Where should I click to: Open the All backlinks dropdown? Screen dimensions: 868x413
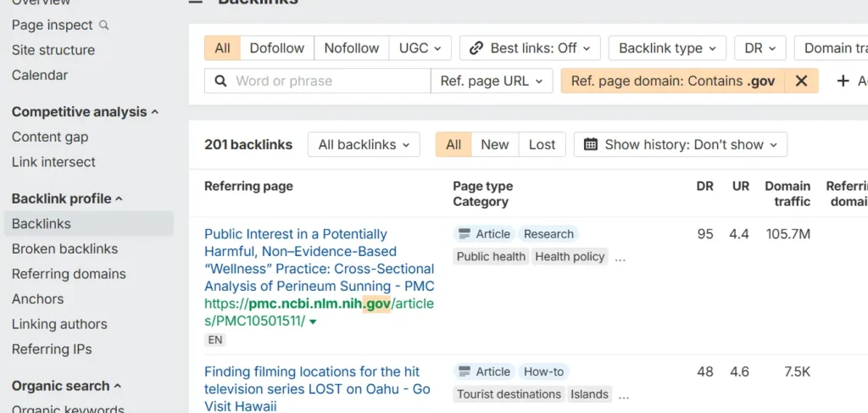click(364, 144)
